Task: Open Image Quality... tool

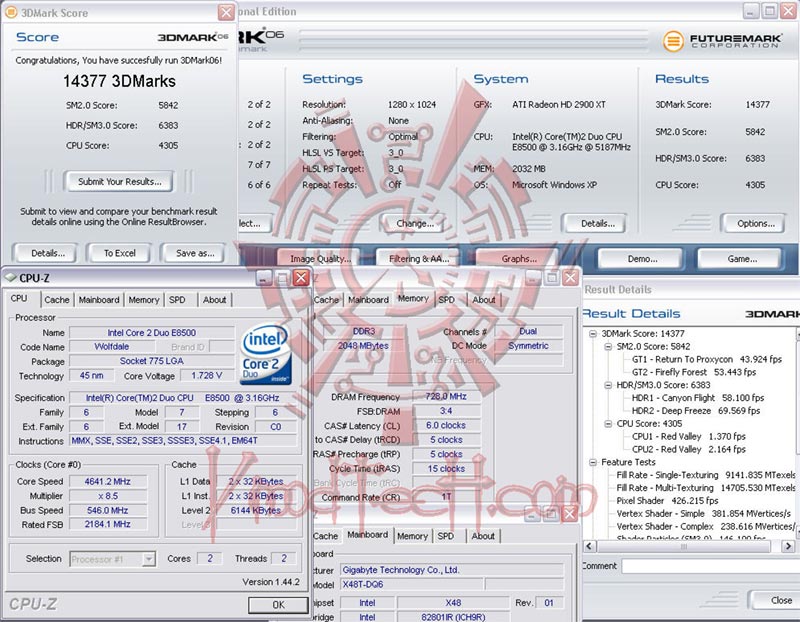Action: pyautogui.click(x=320, y=259)
